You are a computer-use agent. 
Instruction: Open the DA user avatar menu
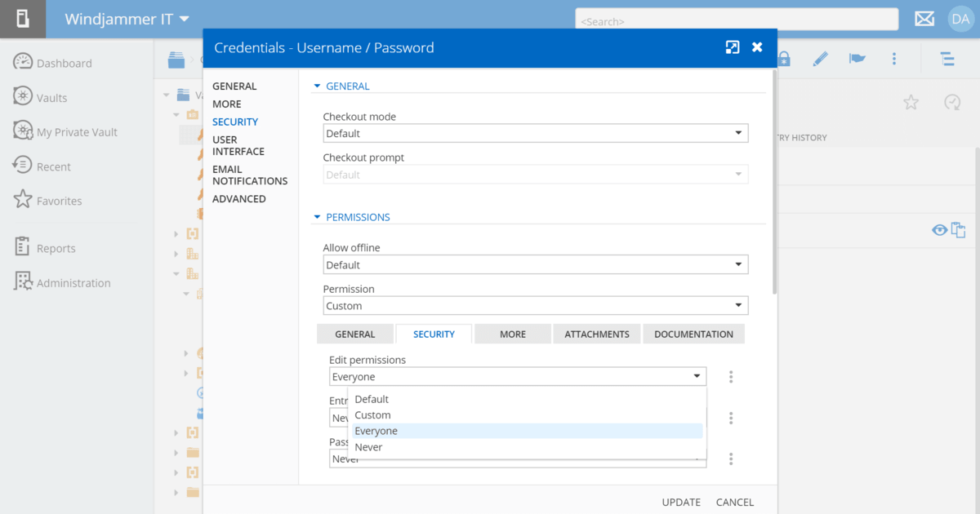tap(960, 19)
